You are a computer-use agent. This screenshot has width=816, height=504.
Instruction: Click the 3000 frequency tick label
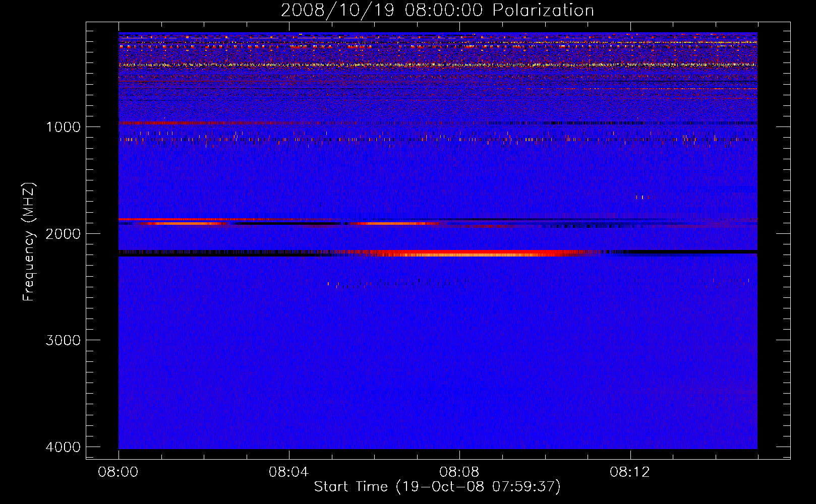pyautogui.click(x=63, y=340)
